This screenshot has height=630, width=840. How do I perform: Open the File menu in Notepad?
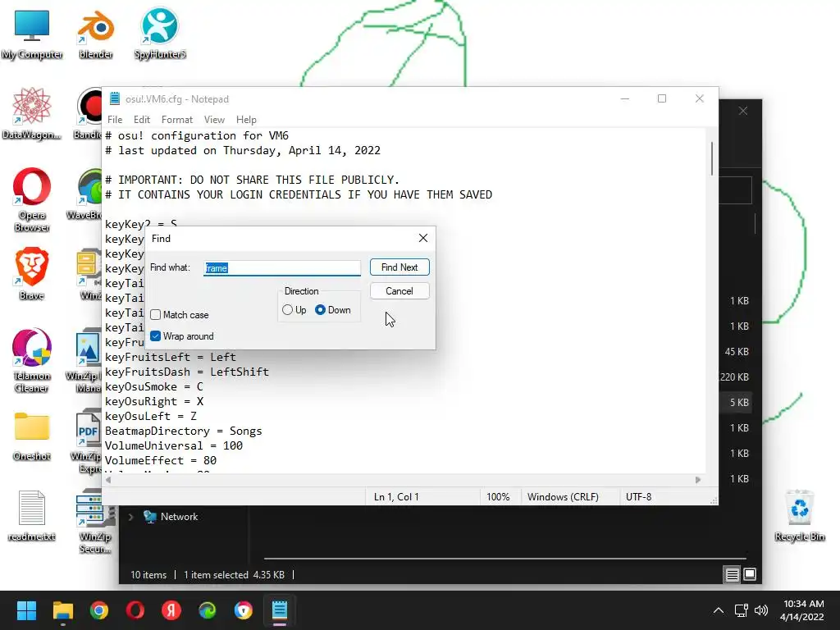[x=115, y=120]
